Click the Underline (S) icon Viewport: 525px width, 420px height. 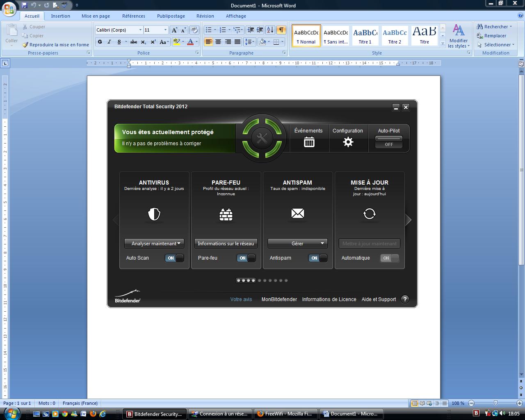(x=119, y=42)
